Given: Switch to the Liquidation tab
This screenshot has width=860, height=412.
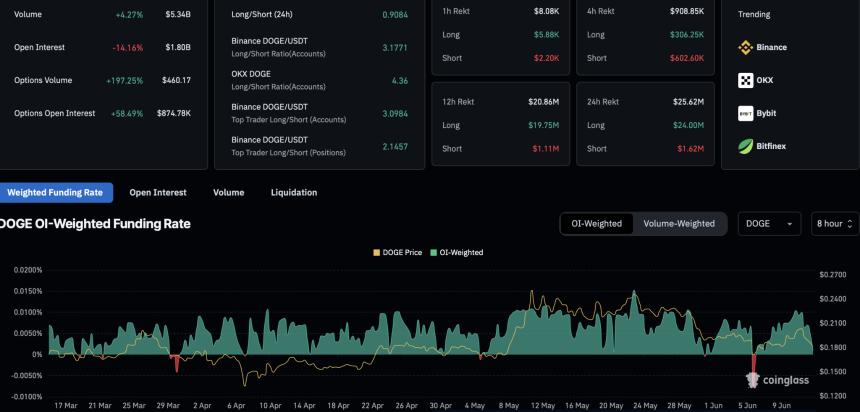Looking at the screenshot, I should tap(294, 193).
